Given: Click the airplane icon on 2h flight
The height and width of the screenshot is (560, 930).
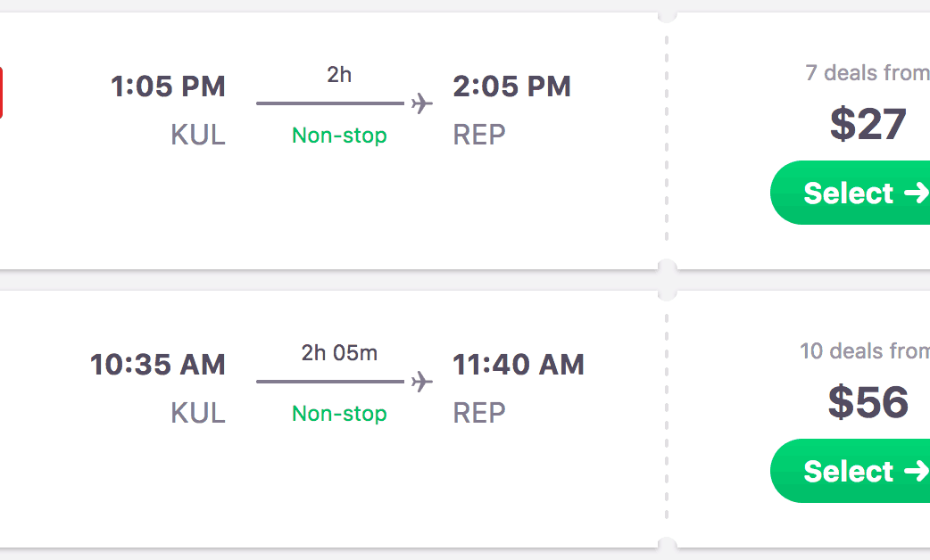Looking at the screenshot, I should coord(422,104).
